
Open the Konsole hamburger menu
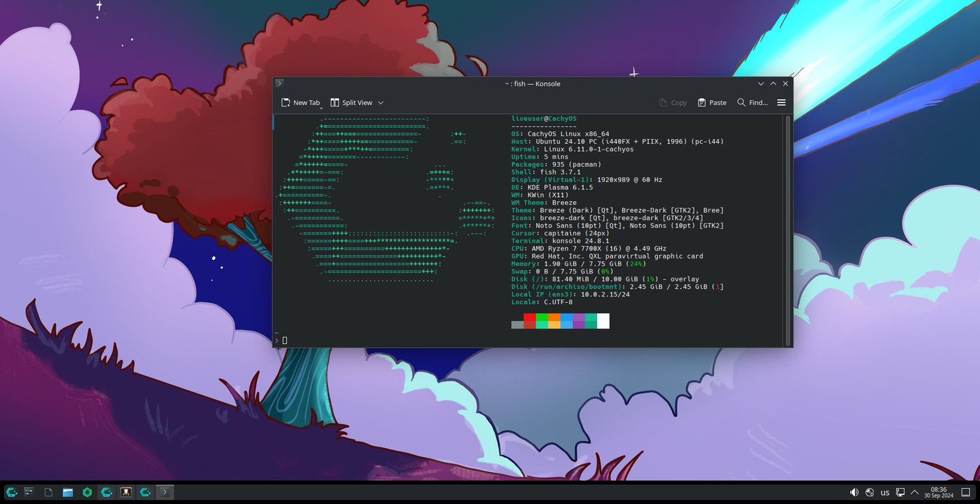[781, 102]
